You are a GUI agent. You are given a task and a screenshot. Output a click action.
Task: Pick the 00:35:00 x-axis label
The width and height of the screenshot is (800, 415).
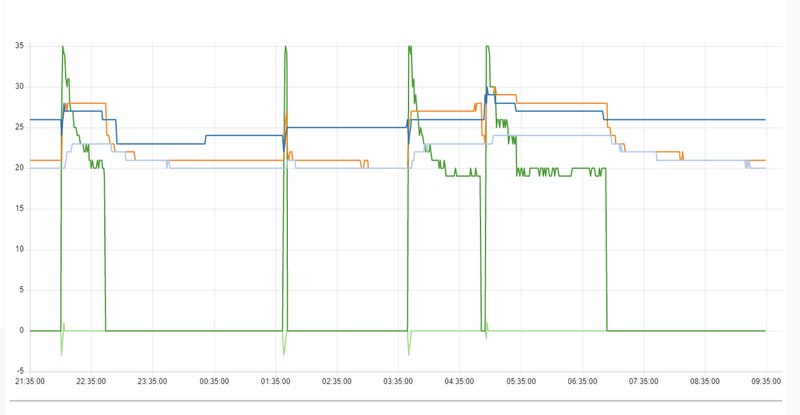(x=214, y=381)
